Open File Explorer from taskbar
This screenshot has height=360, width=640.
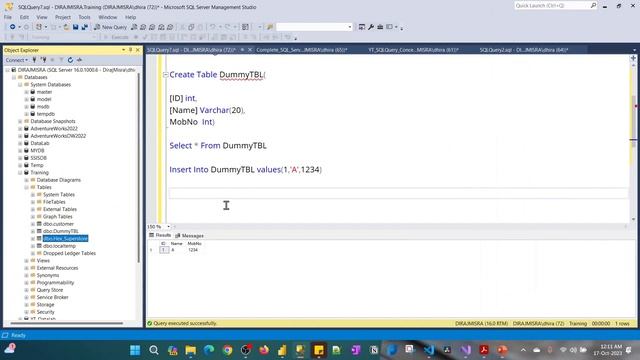coord(191,350)
